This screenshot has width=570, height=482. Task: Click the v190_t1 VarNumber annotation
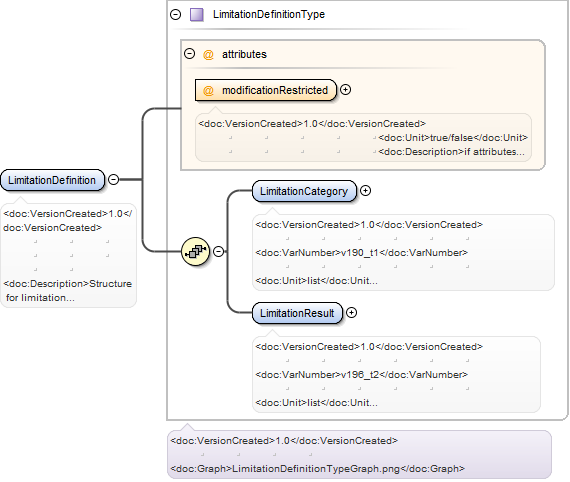(x=362, y=253)
